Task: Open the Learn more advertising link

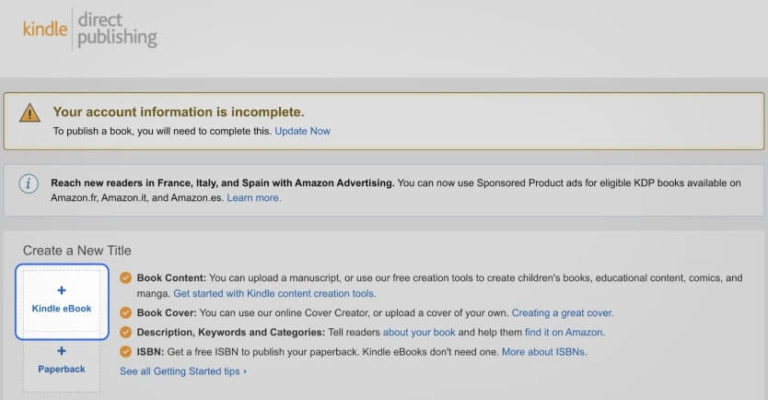Action: point(253,198)
